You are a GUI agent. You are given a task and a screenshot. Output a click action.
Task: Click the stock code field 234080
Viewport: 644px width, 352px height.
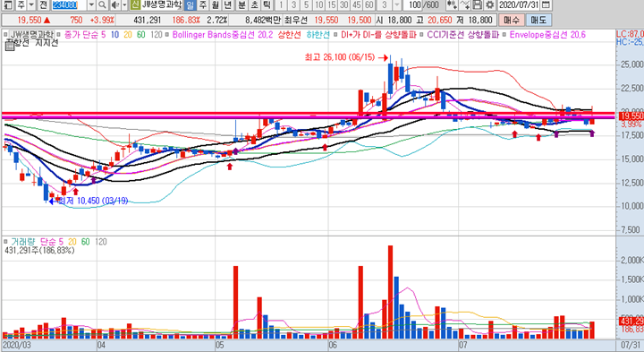click(69, 5)
